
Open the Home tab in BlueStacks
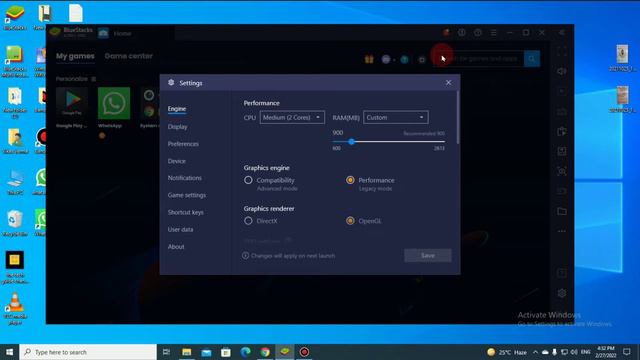click(122, 33)
